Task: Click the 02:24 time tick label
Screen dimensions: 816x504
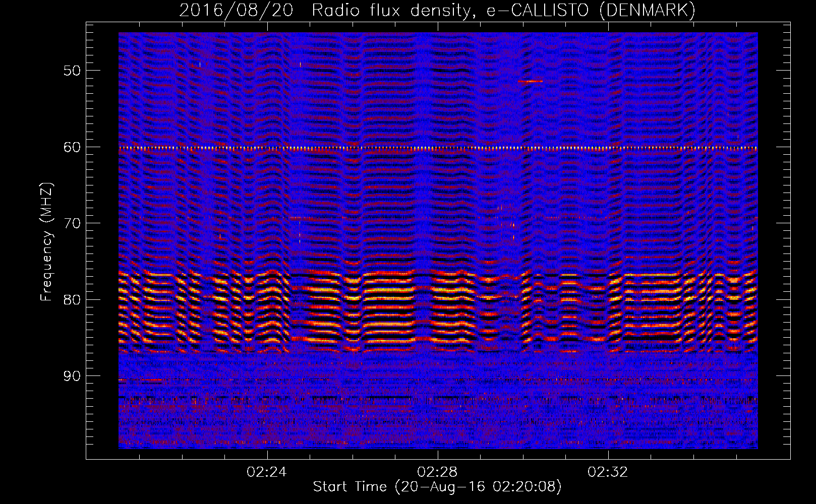Action: pos(267,472)
